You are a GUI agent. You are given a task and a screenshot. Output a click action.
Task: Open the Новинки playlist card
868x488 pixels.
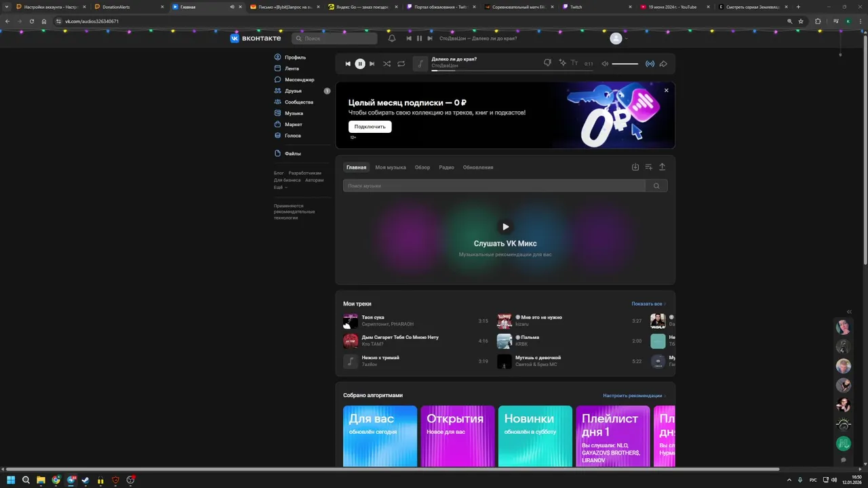(535, 436)
